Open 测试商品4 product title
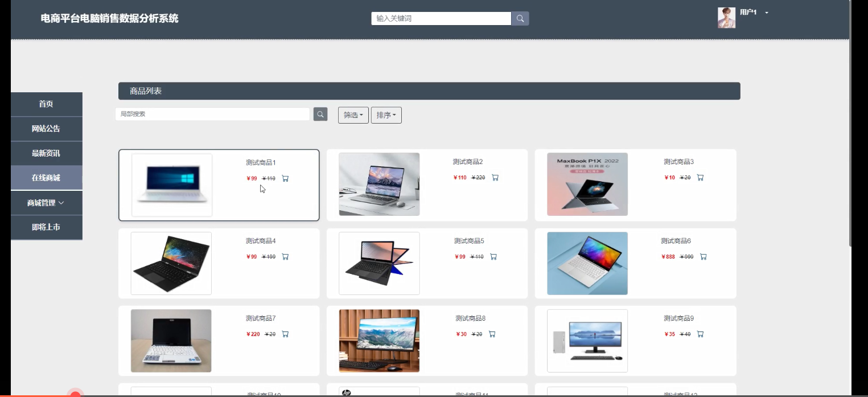The height and width of the screenshot is (397, 868). [x=261, y=242]
